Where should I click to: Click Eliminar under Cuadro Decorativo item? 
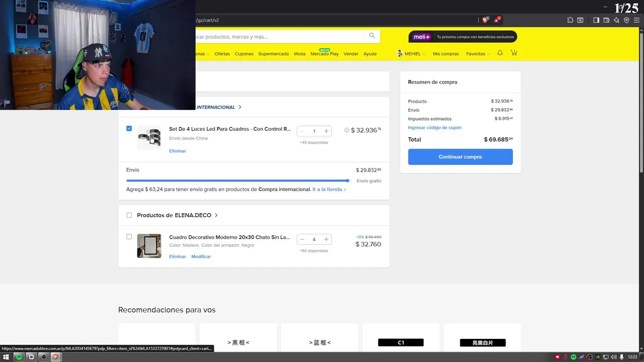pyautogui.click(x=178, y=256)
